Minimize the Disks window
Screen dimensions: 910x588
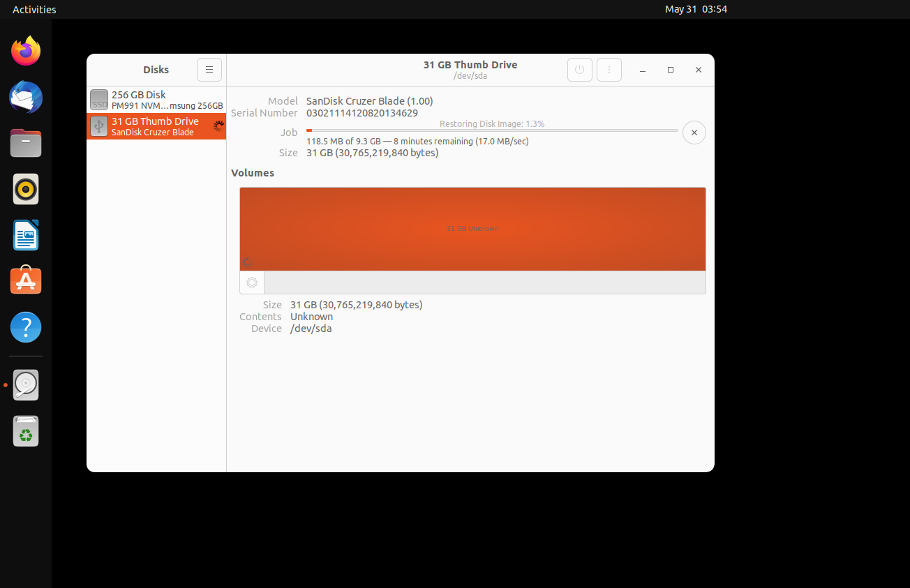coord(643,70)
